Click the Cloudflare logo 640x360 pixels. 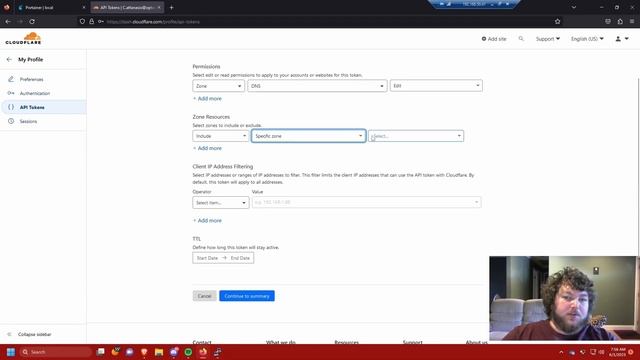point(23,38)
